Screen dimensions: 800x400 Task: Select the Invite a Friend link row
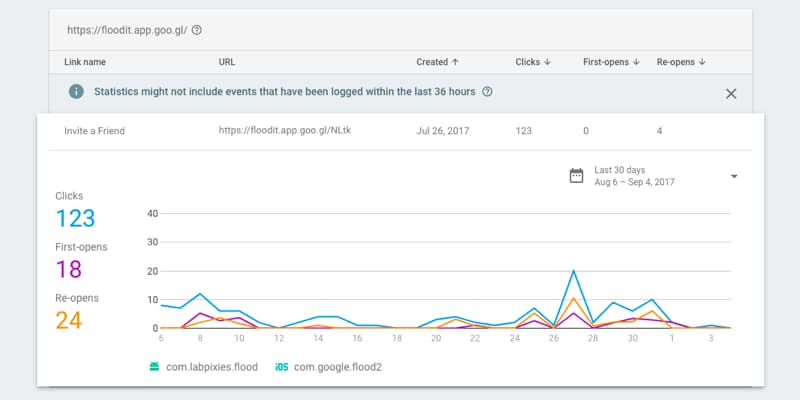click(401, 131)
